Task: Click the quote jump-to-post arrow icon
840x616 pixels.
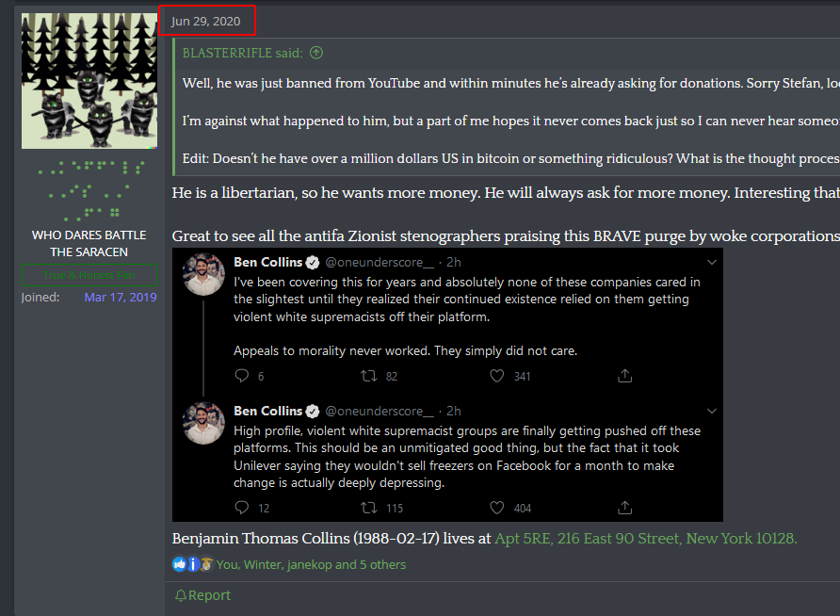Action: click(x=316, y=53)
